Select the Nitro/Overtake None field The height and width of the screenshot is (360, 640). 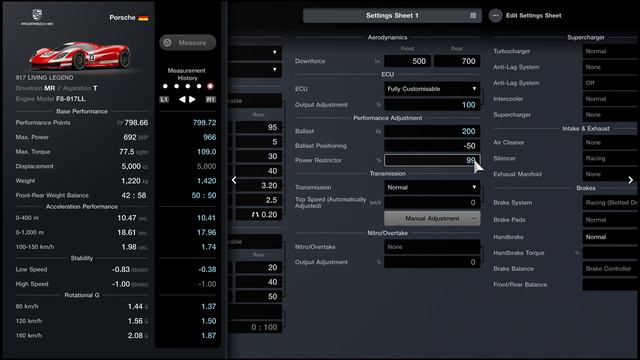(432, 247)
